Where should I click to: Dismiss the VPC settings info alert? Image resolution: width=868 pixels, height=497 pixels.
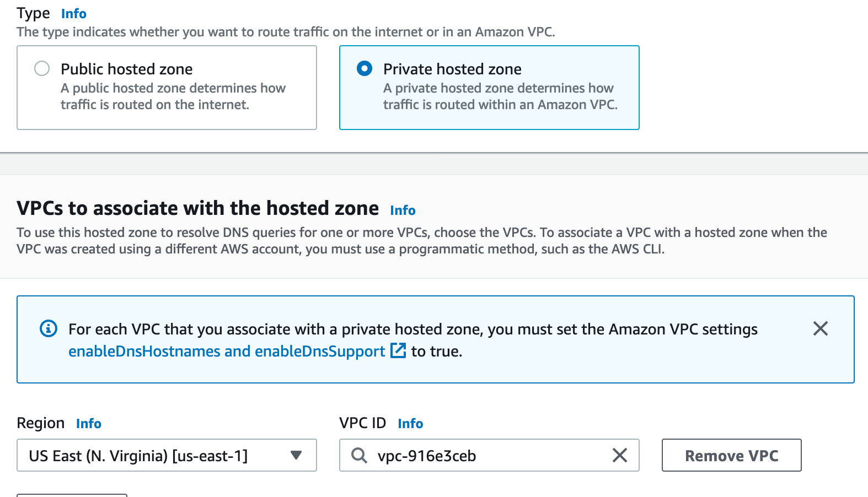820,329
